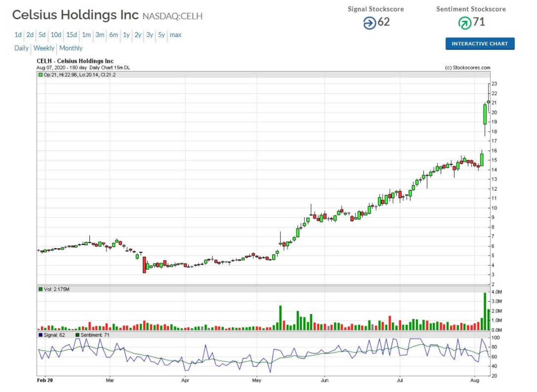Select the 6m time range
The height and width of the screenshot is (392, 537).
113,35
